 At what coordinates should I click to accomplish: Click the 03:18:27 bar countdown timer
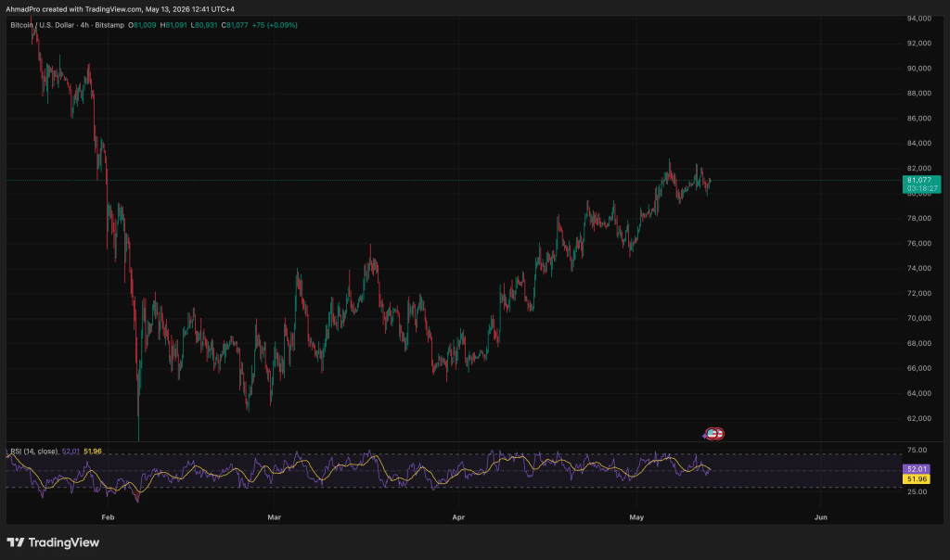921,188
